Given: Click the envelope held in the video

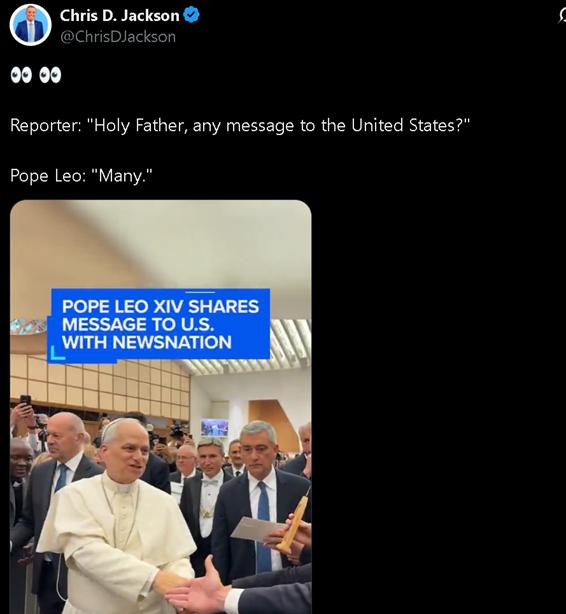Looking at the screenshot, I should point(257,529).
